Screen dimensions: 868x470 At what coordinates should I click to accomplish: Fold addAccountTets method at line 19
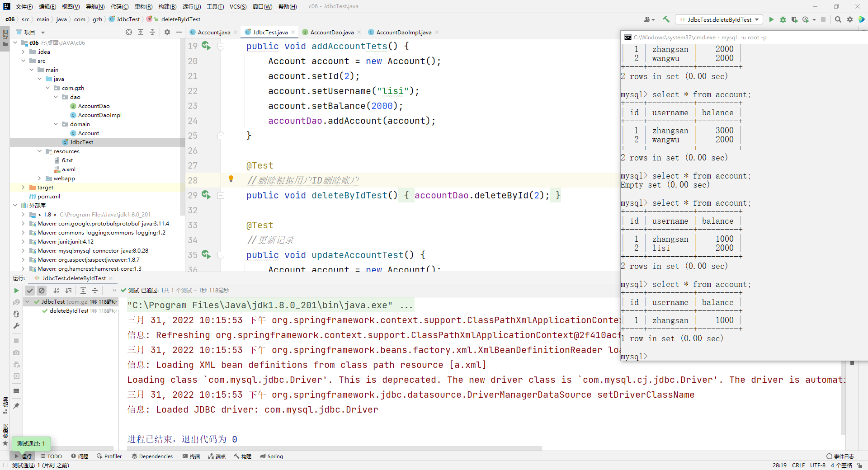click(221, 46)
